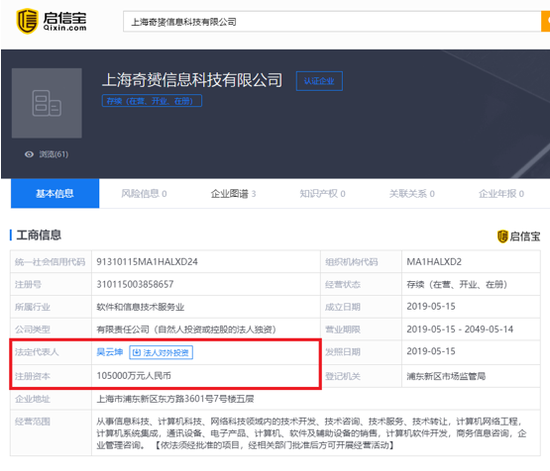Click the registration authority 浦东新区市场监管局
The image size is (550, 471).
pos(446,376)
